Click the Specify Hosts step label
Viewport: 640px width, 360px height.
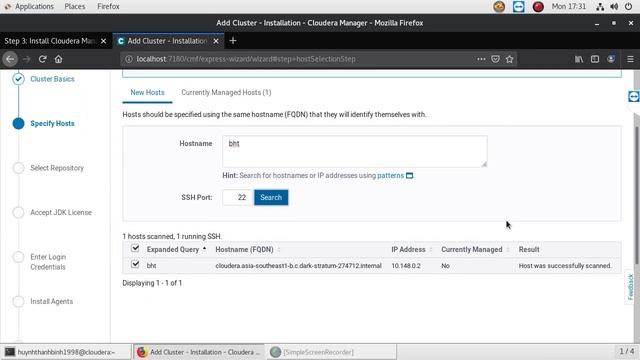point(52,124)
